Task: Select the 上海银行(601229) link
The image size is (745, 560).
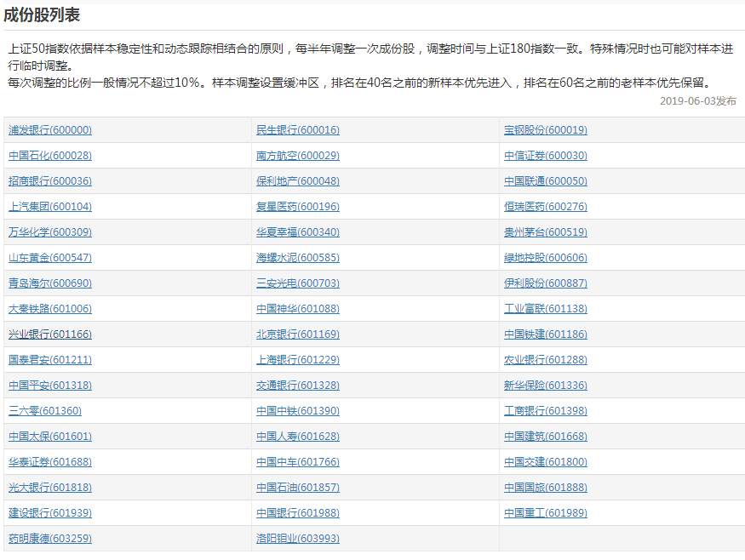Action: (x=298, y=360)
